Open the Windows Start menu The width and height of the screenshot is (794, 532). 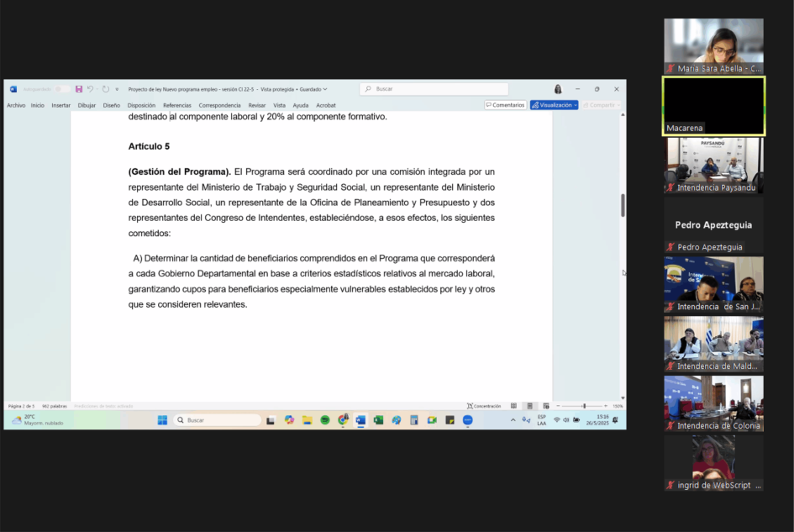162,420
